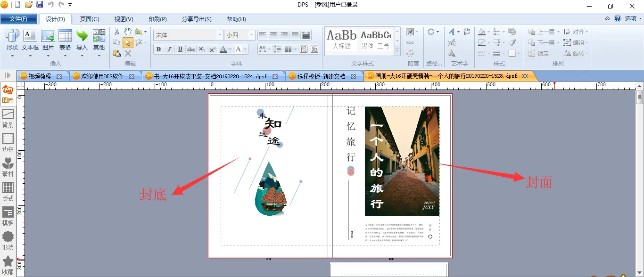Select the 边框 border sidebar icon
The width and height of the screenshot is (644, 277).
pyautogui.click(x=8, y=142)
